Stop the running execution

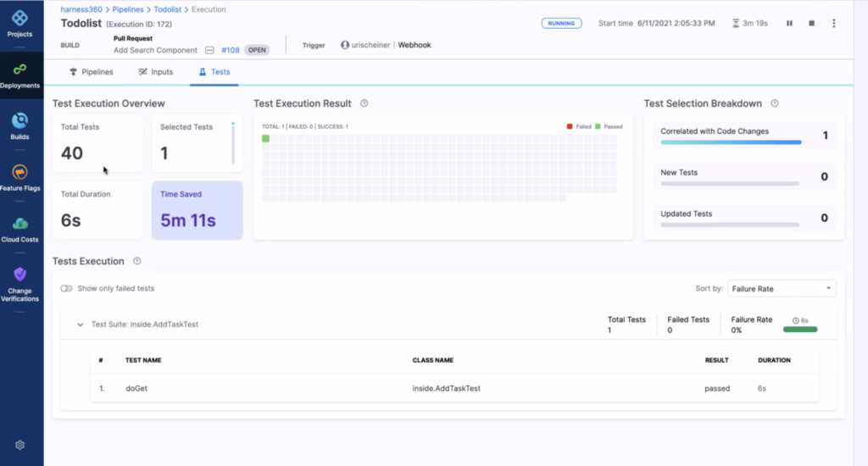(811, 23)
